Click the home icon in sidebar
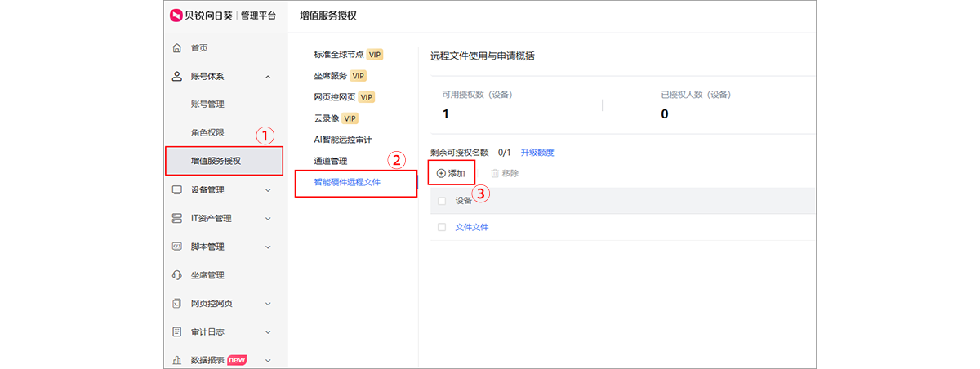 coord(176,48)
